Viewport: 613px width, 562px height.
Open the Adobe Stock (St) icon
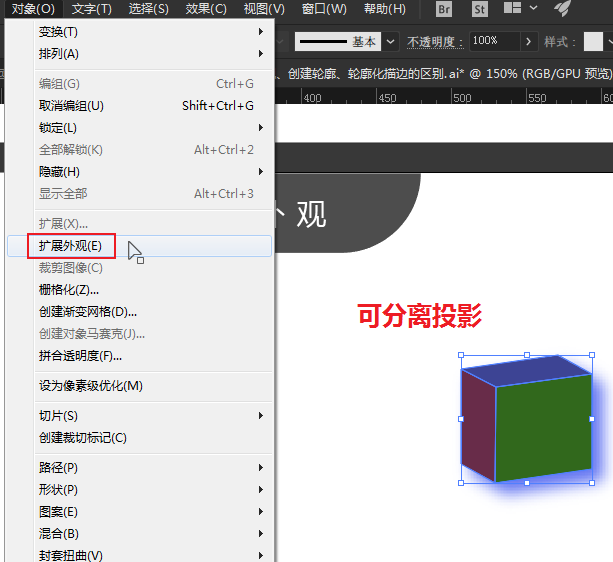[480, 9]
